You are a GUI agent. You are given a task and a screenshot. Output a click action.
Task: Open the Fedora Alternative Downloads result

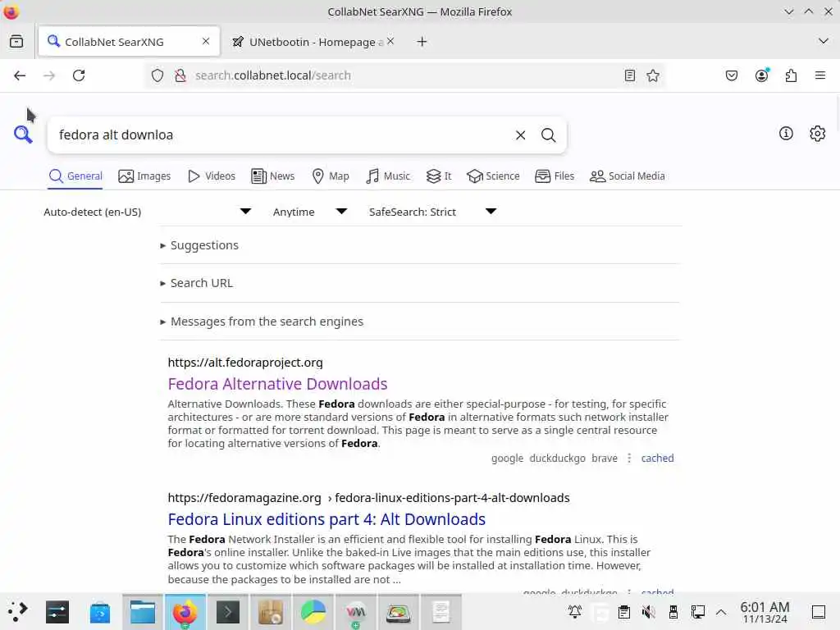[277, 384]
